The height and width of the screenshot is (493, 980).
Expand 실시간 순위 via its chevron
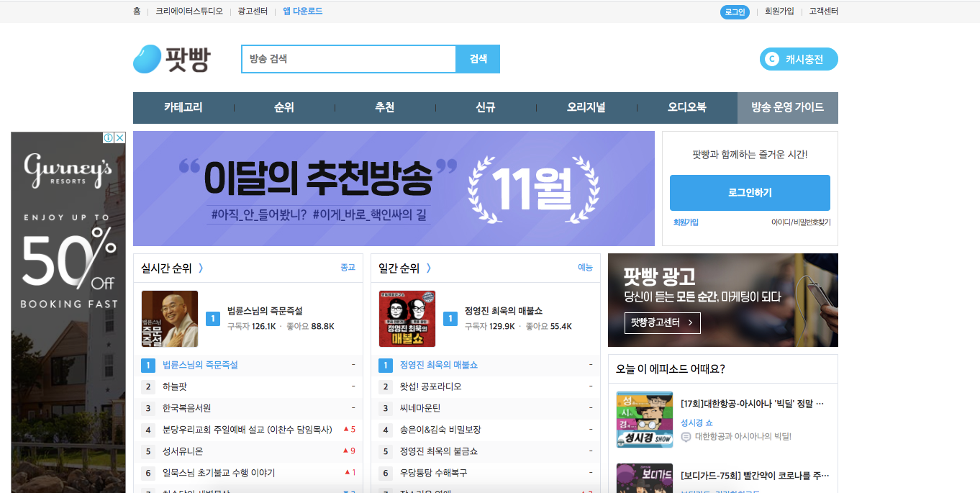click(201, 267)
